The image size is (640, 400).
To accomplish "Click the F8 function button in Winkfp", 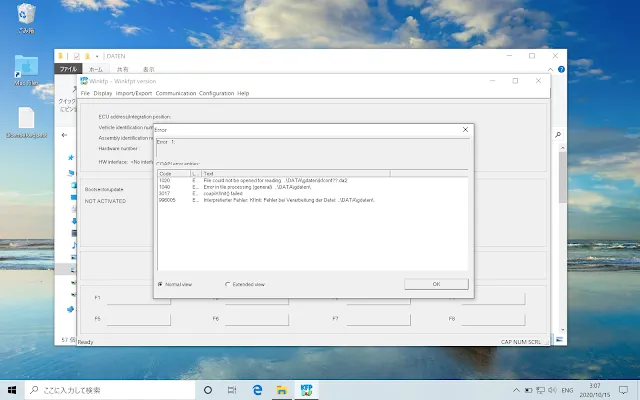I will 493,319.
